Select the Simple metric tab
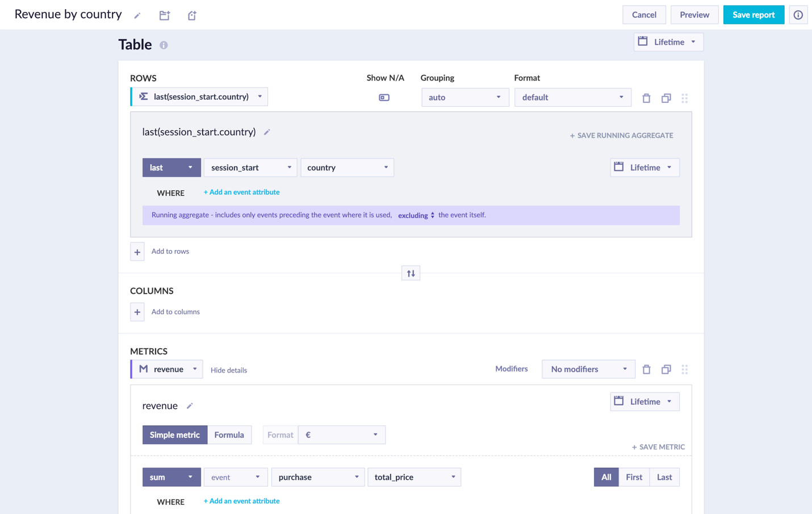This screenshot has width=812, height=514. pyautogui.click(x=175, y=435)
